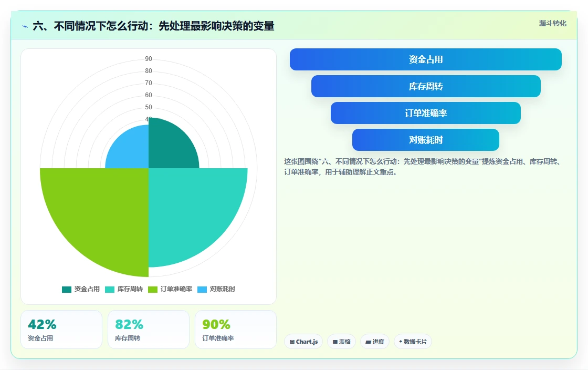Toggle 对账耗时 legend color box
The image size is (588, 370).
[x=202, y=289]
